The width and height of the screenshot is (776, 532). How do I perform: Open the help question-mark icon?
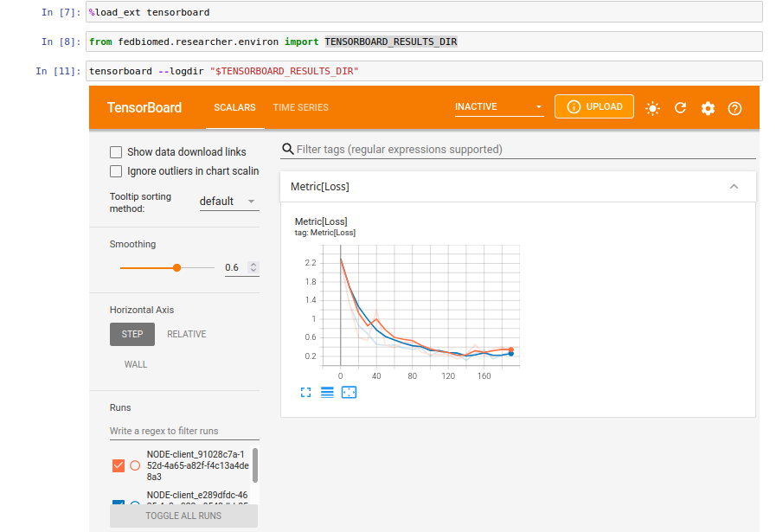(734, 106)
